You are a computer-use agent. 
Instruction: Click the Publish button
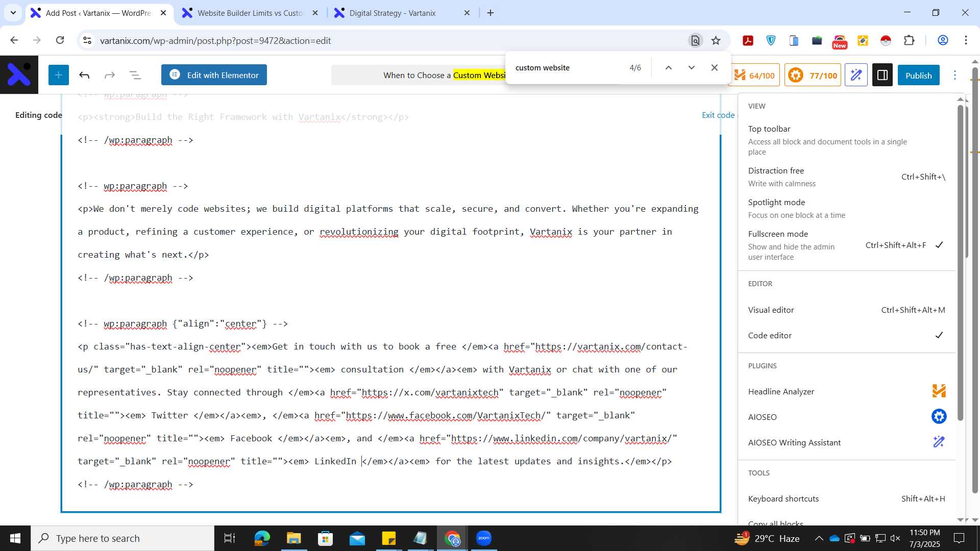[919, 76]
